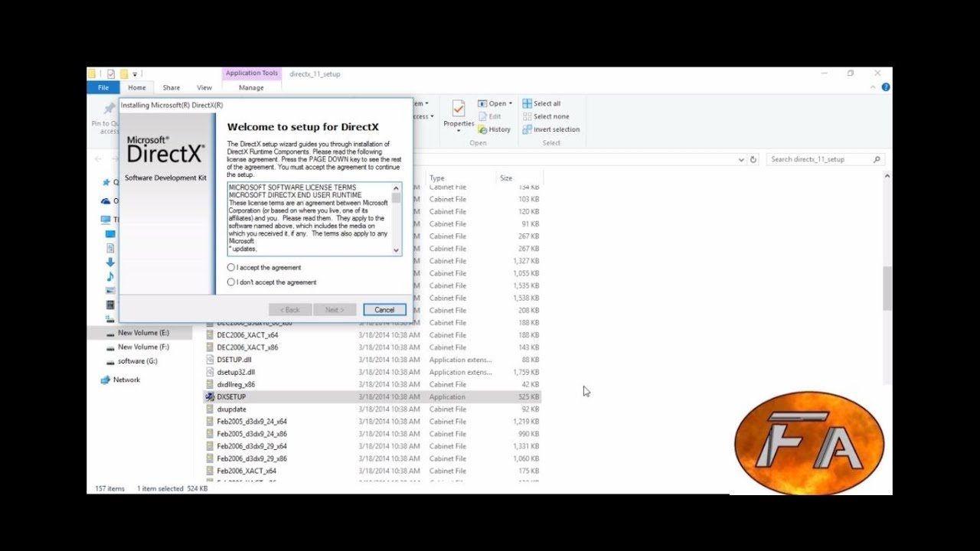Switch to the View ribbon tab

204,88
